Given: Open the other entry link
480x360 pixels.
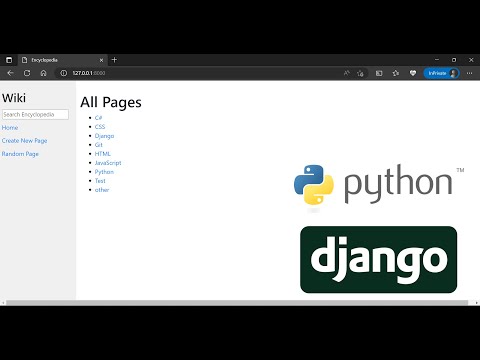Looking at the screenshot, I should [102, 190].
